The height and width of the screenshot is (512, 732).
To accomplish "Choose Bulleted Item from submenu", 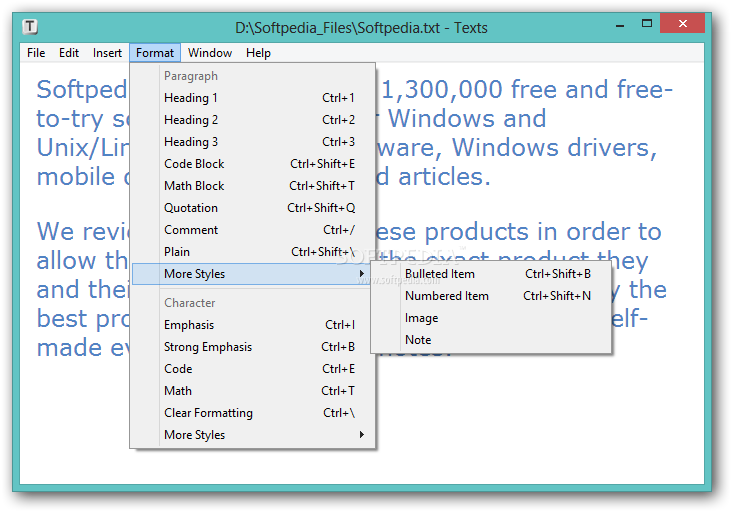I will tap(491, 274).
